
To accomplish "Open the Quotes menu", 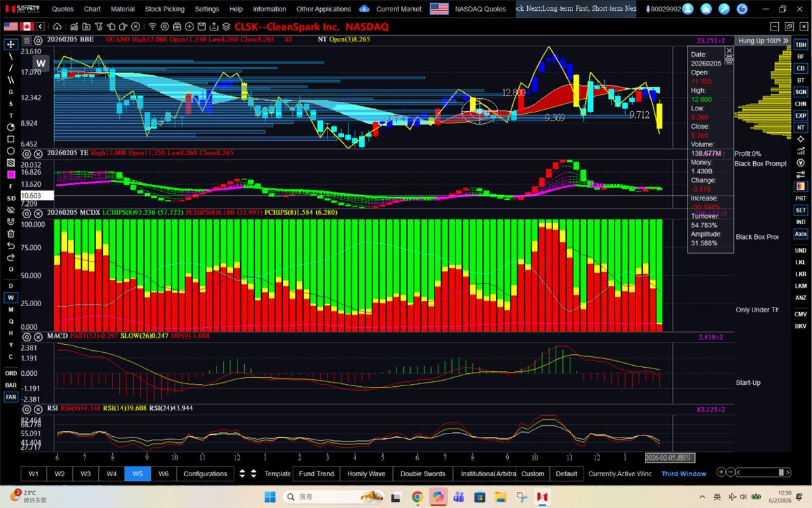I will coord(63,9).
